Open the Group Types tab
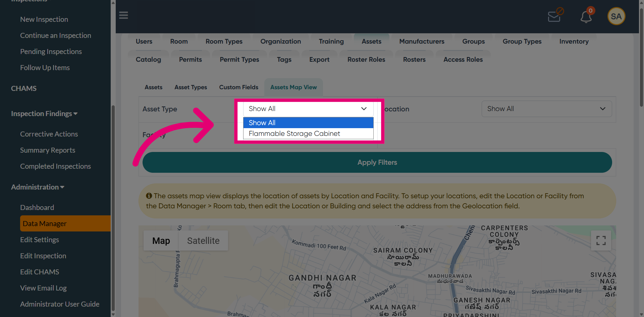 click(522, 41)
